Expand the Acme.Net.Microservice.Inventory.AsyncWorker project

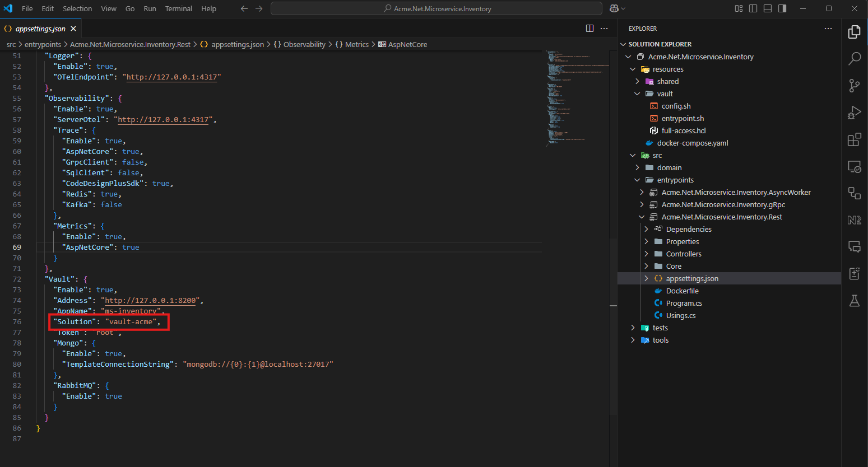(642, 192)
